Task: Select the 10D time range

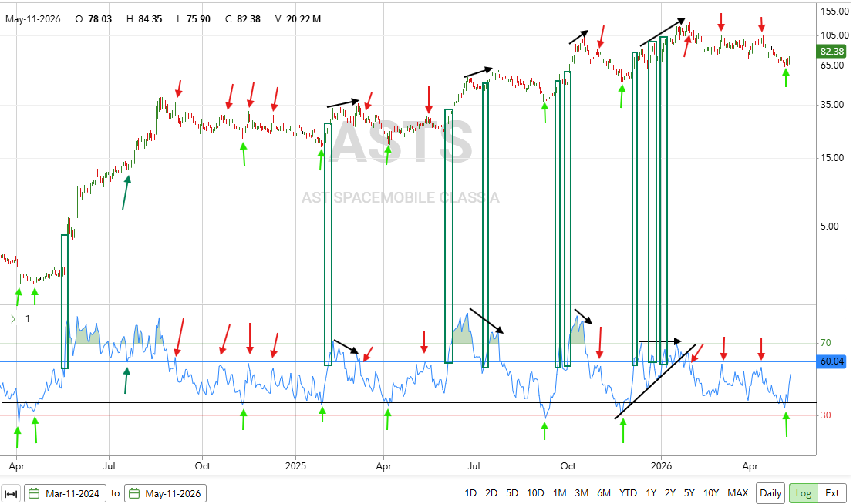Action: (535, 493)
